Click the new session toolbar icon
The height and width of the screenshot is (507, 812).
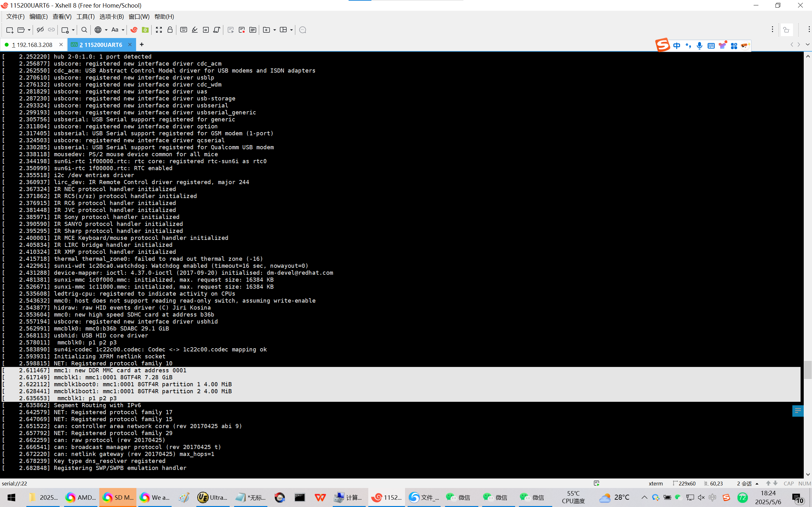pos(10,30)
